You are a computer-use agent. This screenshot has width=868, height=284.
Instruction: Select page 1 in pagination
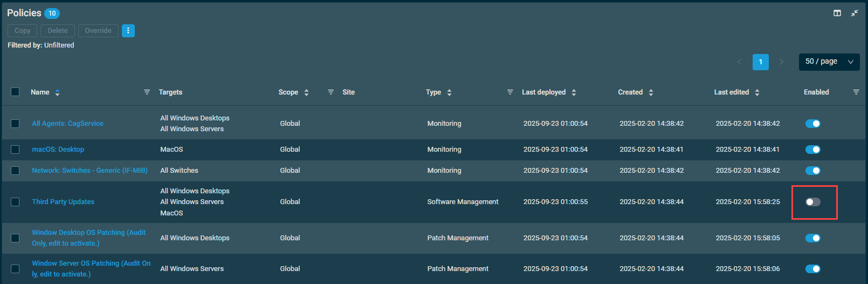pos(760,62)
